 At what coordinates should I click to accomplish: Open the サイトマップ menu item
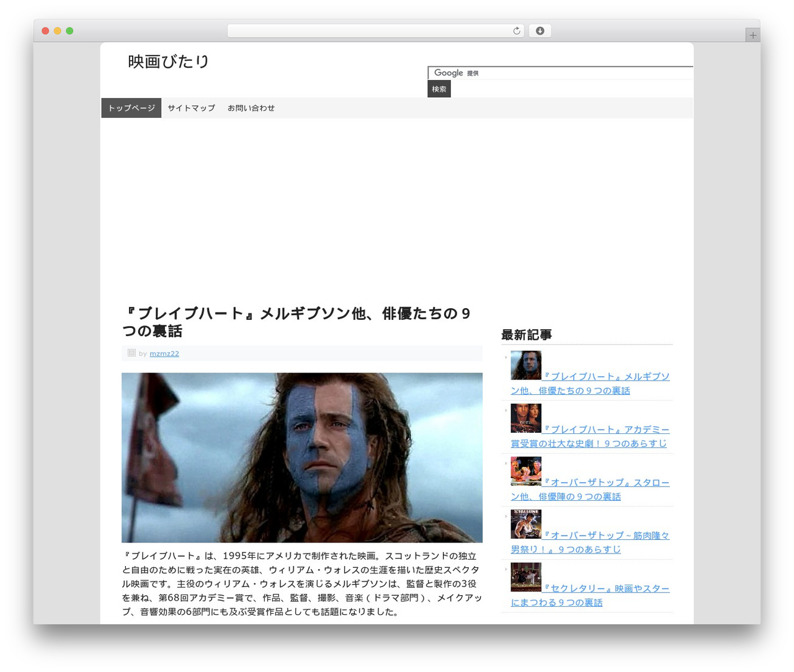(191, 108)
